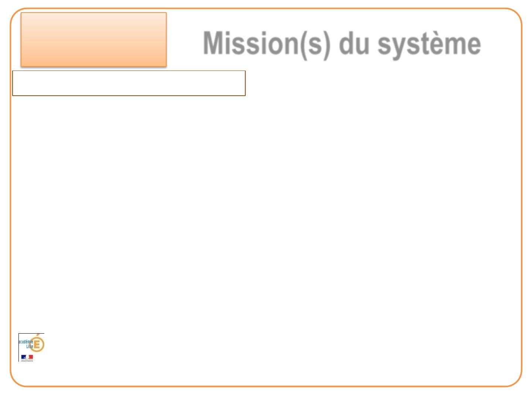Image resolution: width=532 pixels, height=399 pixels.
Task: Click the "Lille" text in the logo
Action: [x=29, y=347]
